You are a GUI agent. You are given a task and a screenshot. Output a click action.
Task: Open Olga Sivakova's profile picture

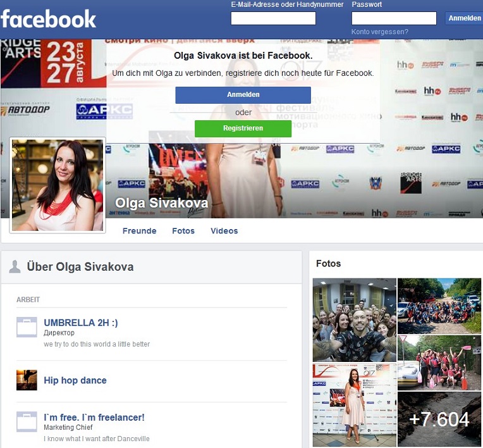point(58,185)
